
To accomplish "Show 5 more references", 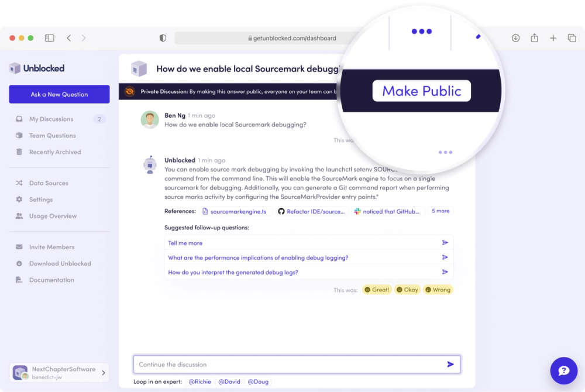I will pyautogui.click(x=441, y=211).
